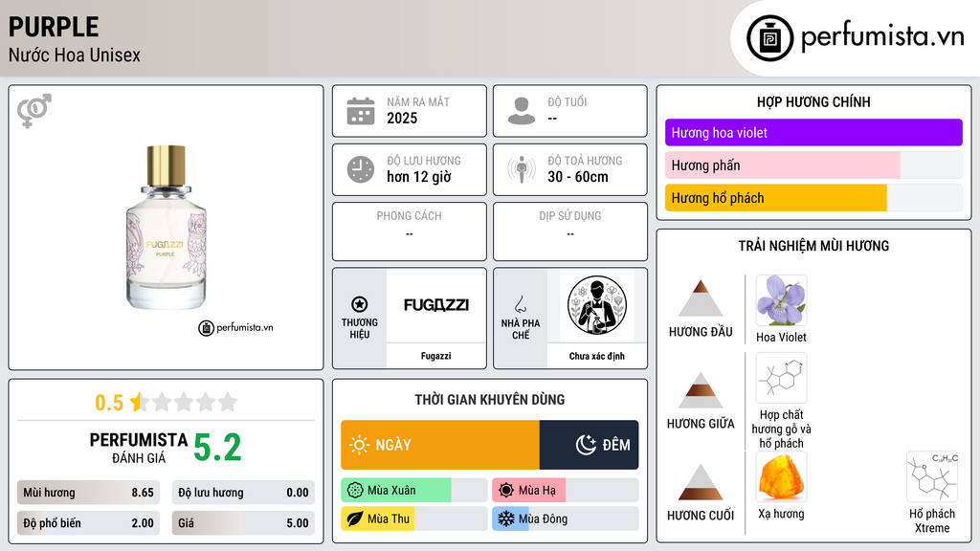Click the moon icon in Đêm bar

point(586,445)
